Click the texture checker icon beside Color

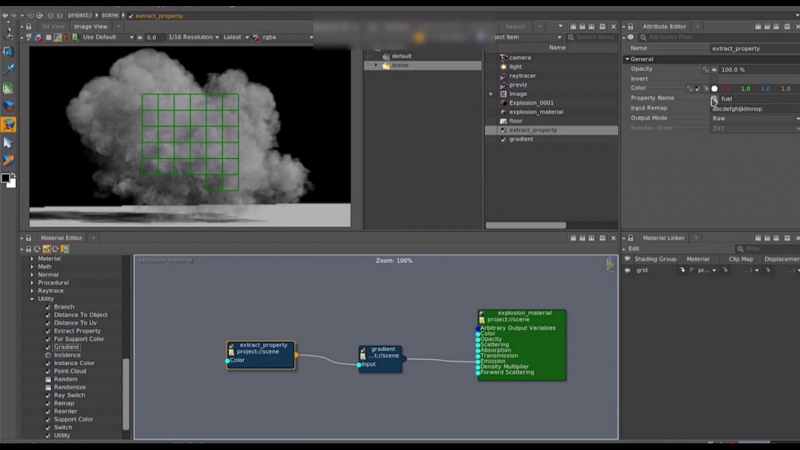coord(697,89)
